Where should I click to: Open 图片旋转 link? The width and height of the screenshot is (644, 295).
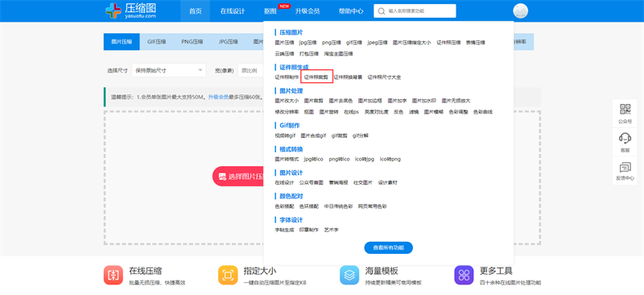click(329, 112)
